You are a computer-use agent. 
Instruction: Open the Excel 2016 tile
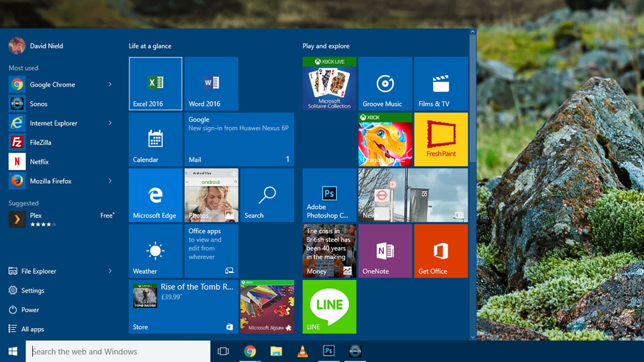pyautogui.click(x=156, y=84)
